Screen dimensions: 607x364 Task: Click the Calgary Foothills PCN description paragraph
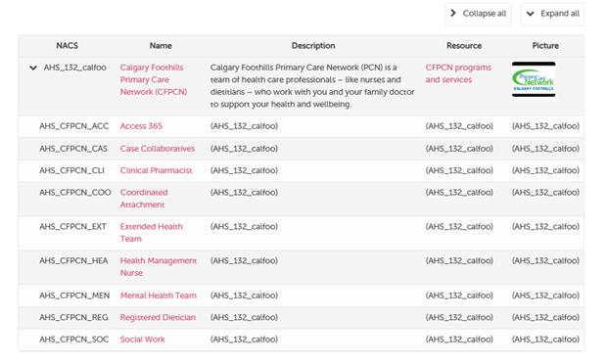(x=312, y=86)
